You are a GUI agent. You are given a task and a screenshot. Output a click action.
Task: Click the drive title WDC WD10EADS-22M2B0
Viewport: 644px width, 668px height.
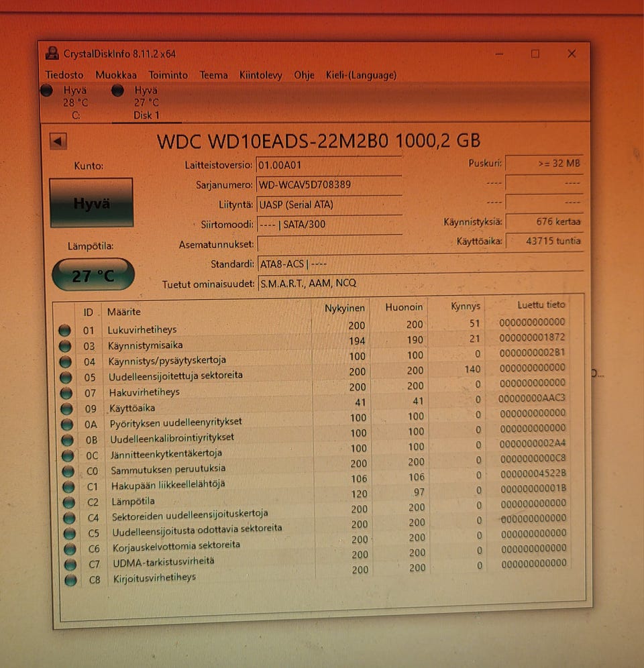click(273, 141)
